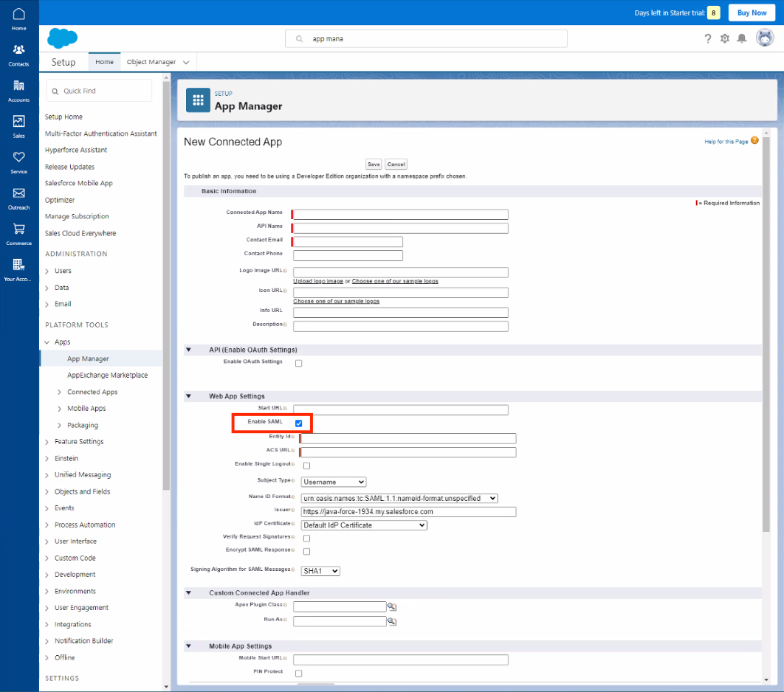Expand Connected Apps in the sidebar tree
The height and width of the screenshot is (692, 784).
60,392
